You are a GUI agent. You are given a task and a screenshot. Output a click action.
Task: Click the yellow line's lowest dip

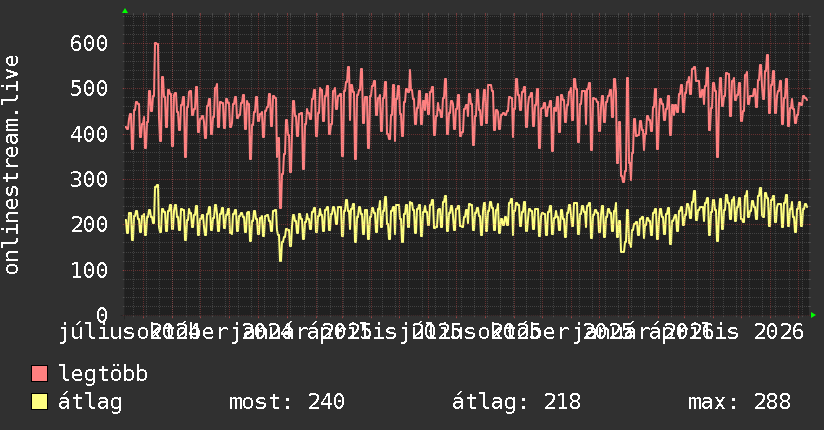[x=280, y=259]
